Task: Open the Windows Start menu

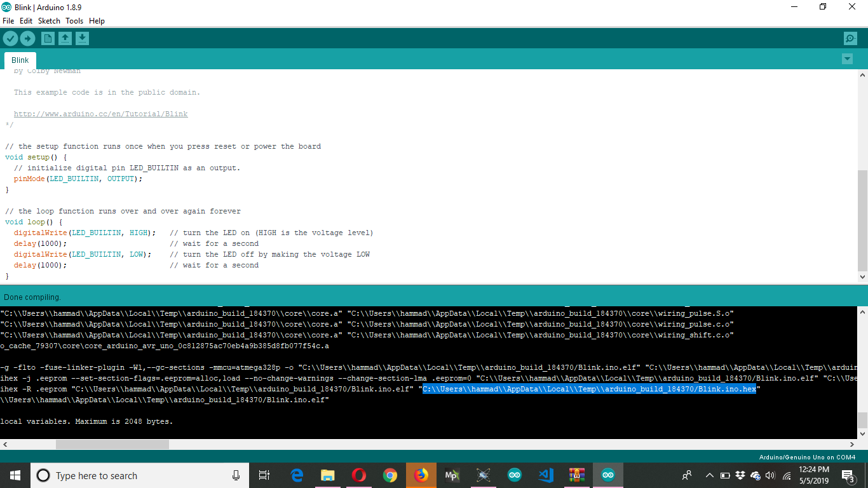Action: [x=15, y=475]
